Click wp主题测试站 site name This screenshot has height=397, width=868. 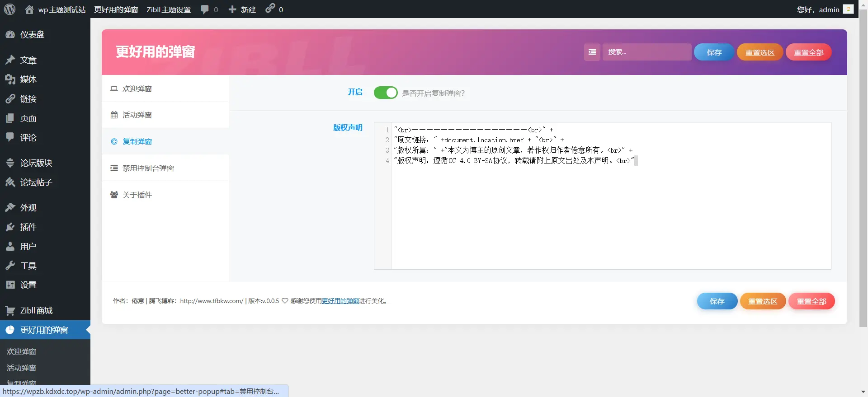pyautogui.click(x=62, y=9)
